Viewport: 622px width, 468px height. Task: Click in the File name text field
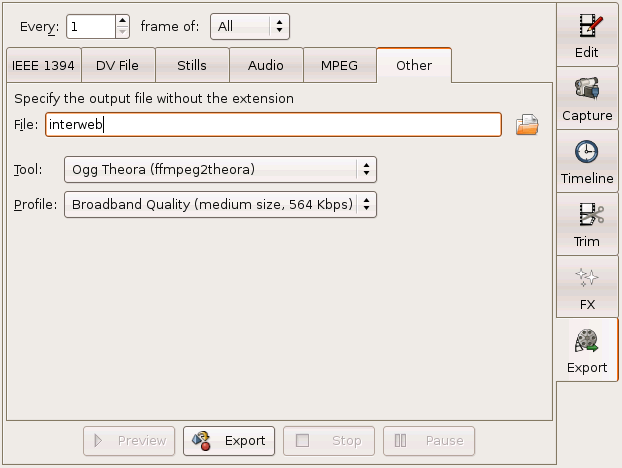coord(272,125)
